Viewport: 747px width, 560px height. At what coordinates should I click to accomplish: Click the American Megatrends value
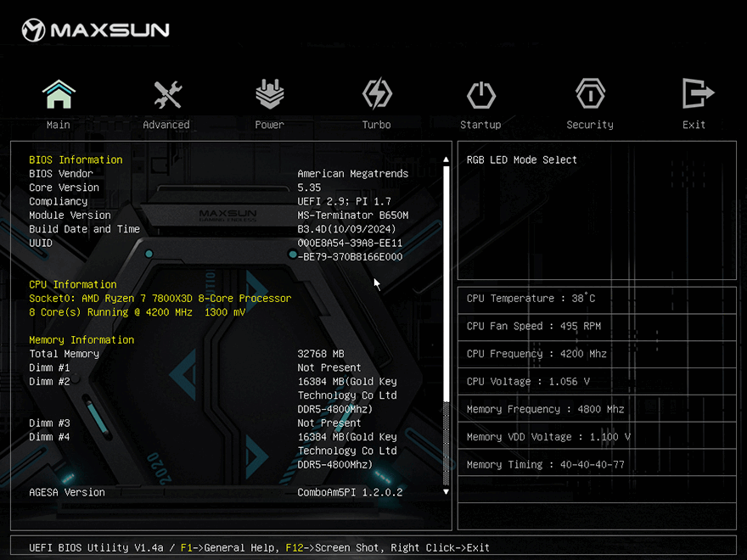pos(353,174)
